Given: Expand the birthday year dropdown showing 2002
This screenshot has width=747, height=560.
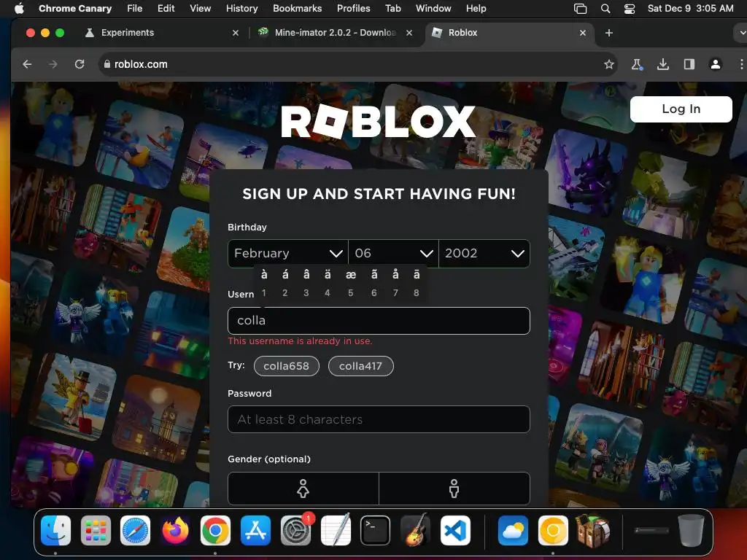Looking at the screenshot, I should coord(484,253).
